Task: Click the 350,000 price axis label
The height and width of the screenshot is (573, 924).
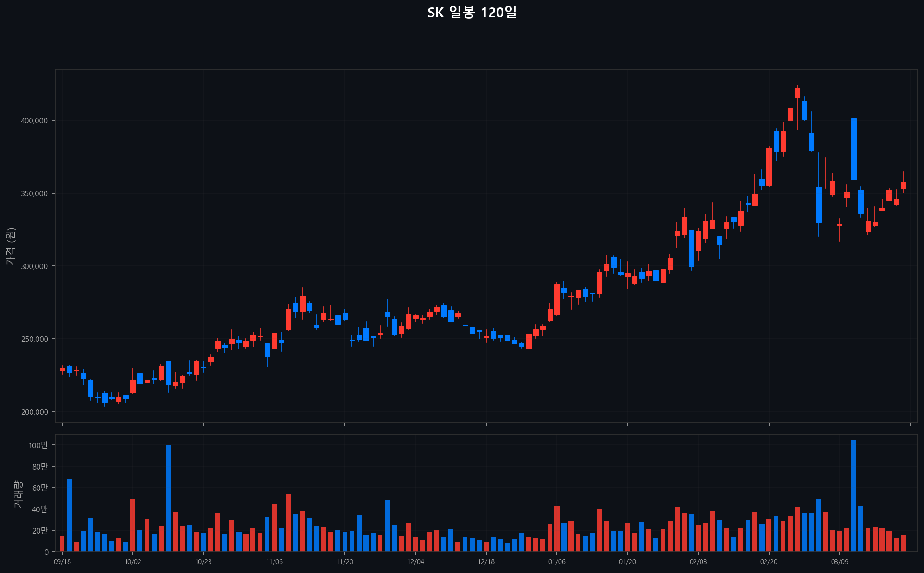Action: click(x=34, y=193)
